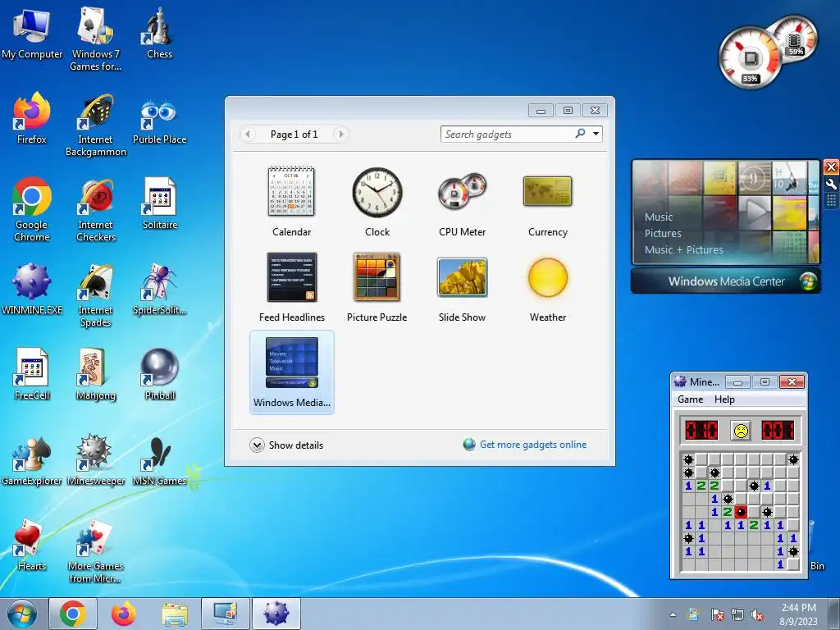Launch the Google Chrome desktop shortcut
Viewport: 840px width, 630px height.
tap(32, 209)
